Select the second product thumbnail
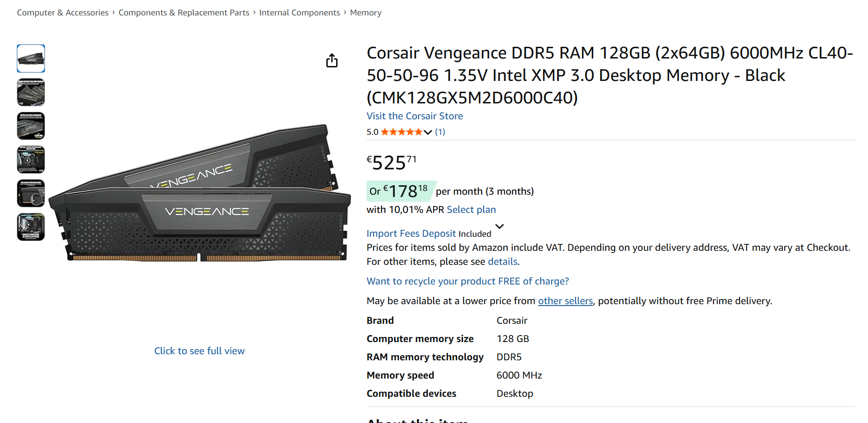 tap(31, 92)
